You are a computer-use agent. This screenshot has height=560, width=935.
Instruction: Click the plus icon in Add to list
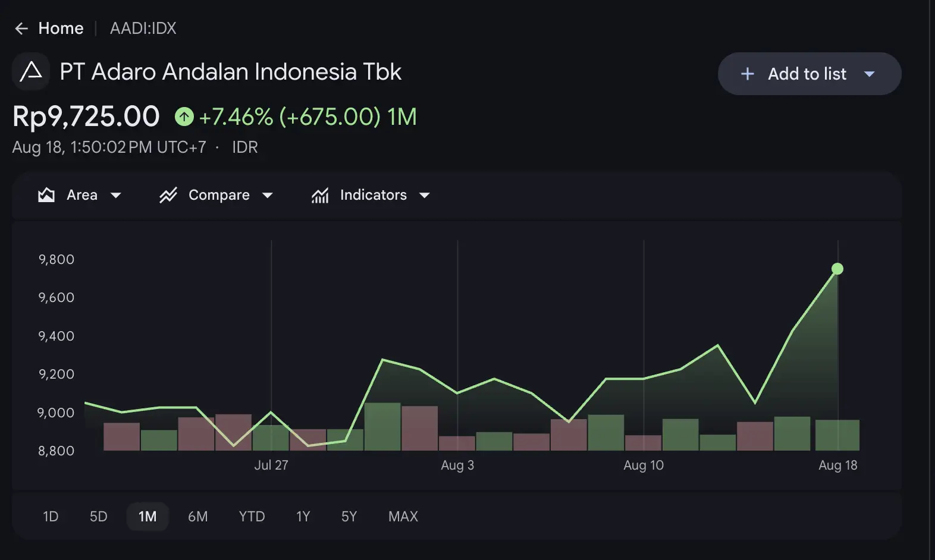[x=748, y=74]
